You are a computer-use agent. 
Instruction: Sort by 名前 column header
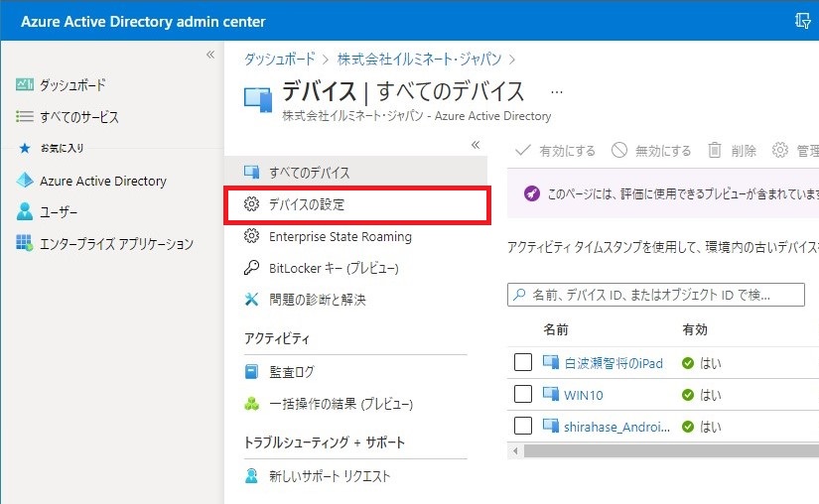[x=555, y=329]
